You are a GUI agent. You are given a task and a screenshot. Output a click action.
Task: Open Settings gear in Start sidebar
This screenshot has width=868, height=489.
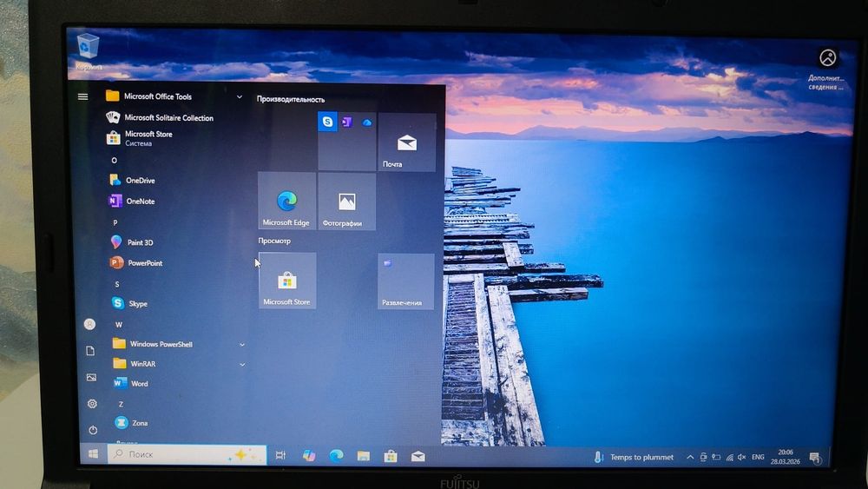(92, 404)
